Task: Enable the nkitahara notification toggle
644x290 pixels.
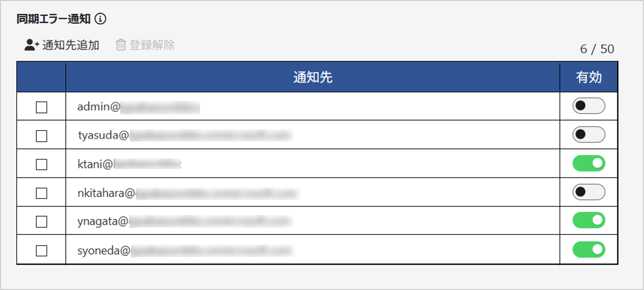Action: [589, 192]
